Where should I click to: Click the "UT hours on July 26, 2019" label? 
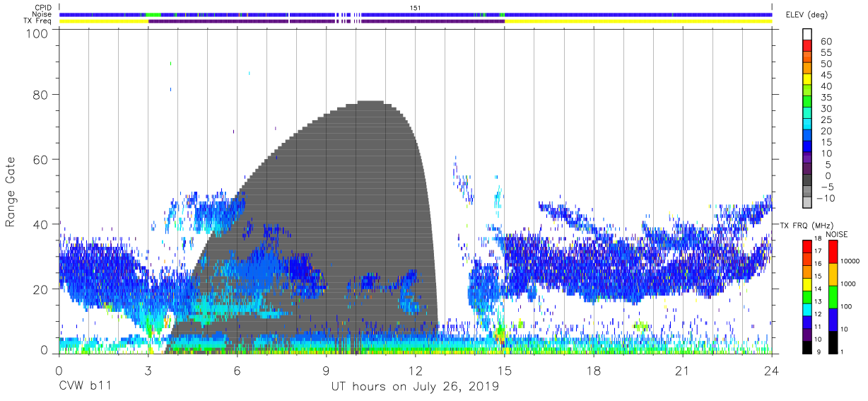coord(415,387)
